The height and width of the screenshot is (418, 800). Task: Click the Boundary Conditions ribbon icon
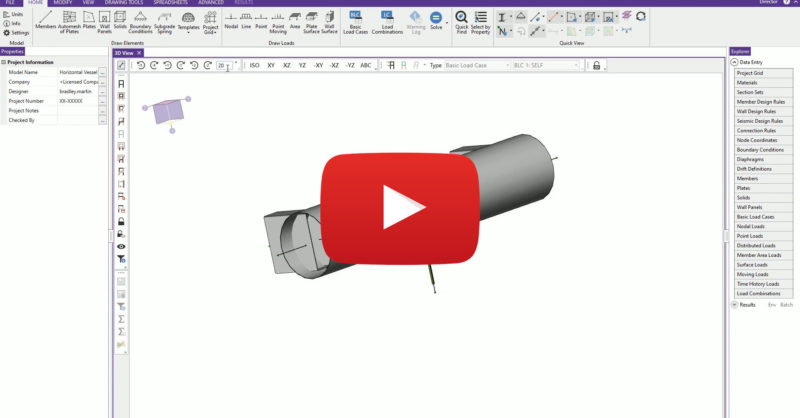pos(140,20)
